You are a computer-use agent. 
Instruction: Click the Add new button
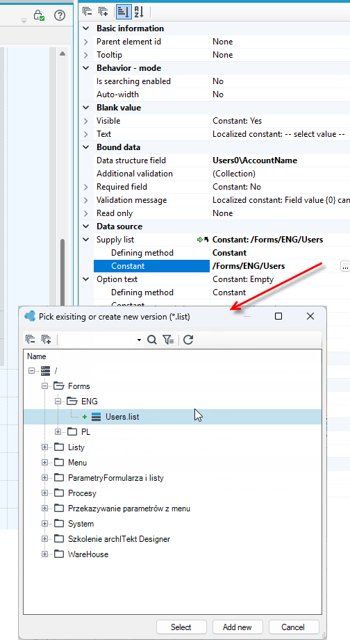pos(237,627)
